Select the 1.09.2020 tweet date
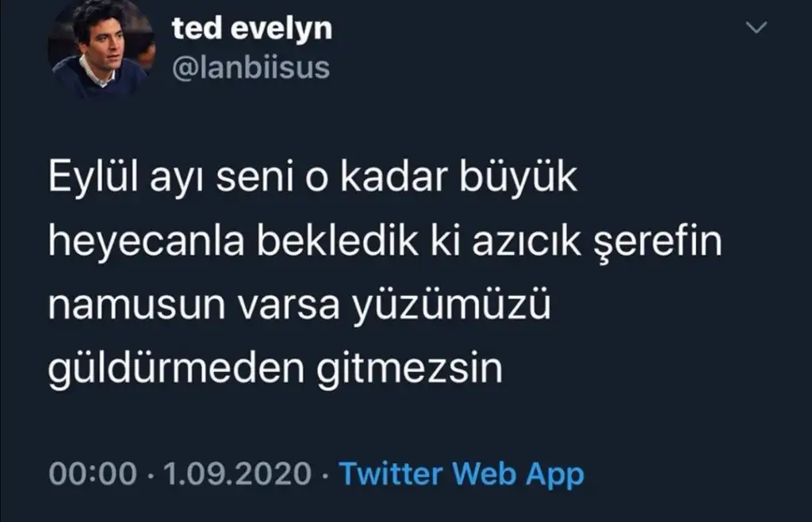The width and height of the screenshot is (812, 522). click(238, 474)
